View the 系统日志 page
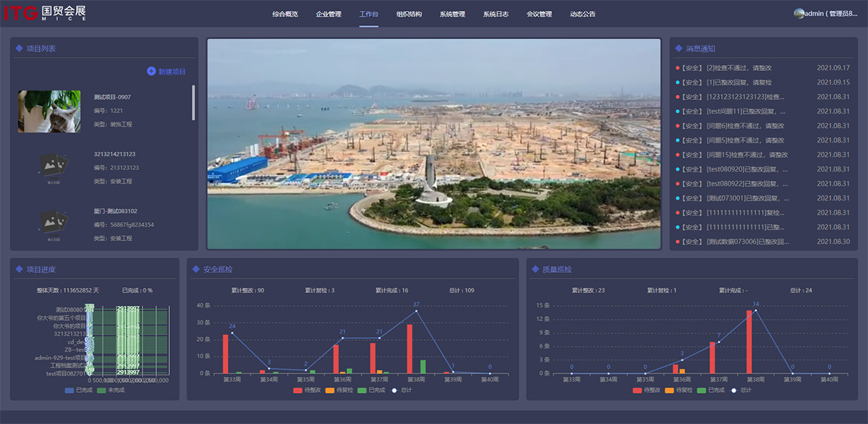 click(x=495, y=14)
